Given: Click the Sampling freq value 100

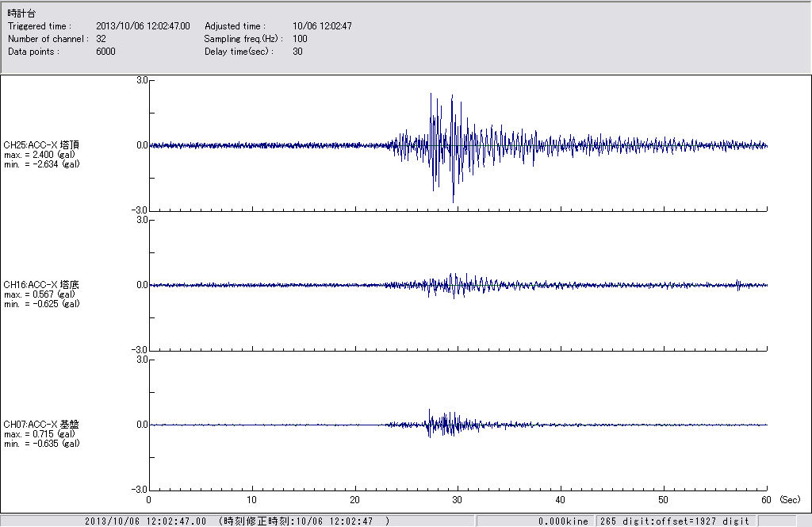Looking at the screenshot, I should [301, 39].
